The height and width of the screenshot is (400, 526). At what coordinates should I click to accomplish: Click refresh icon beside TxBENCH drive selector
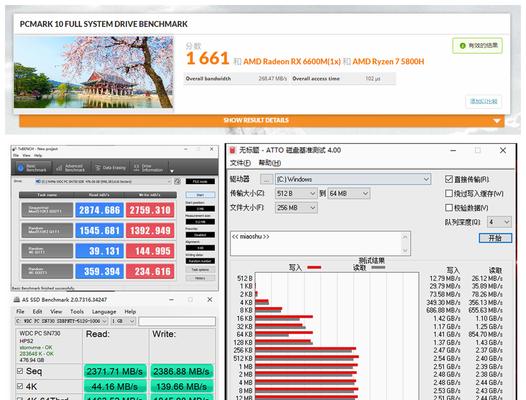pos(177,182)
